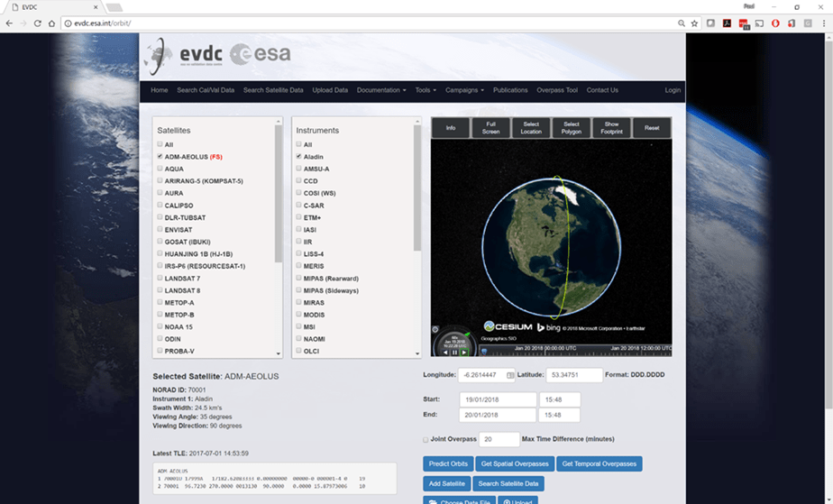Click the ESA logo
833x504 pixels.
click(x=261, y=54)
